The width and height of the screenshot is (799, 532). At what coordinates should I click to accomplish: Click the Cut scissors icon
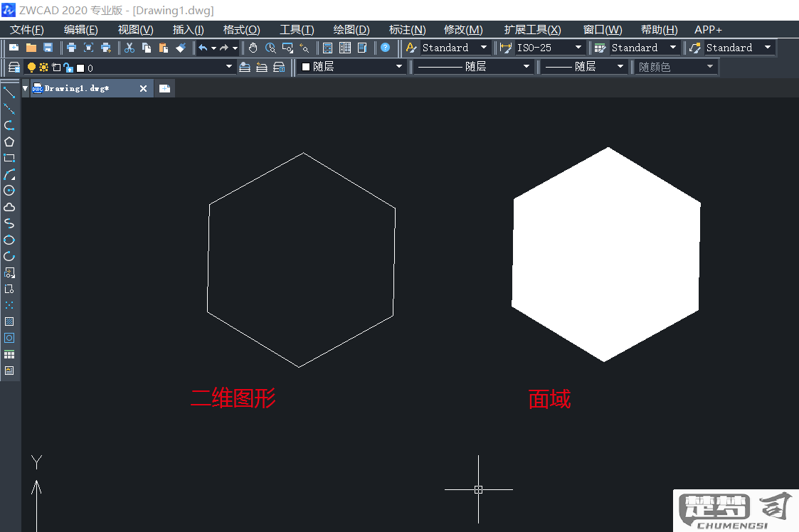pyautogui.click(x=129, y=48)
